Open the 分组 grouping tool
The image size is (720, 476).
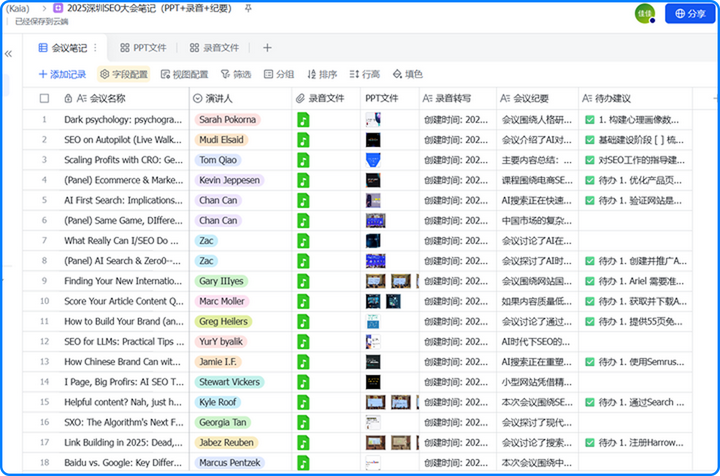click(279, 74)
